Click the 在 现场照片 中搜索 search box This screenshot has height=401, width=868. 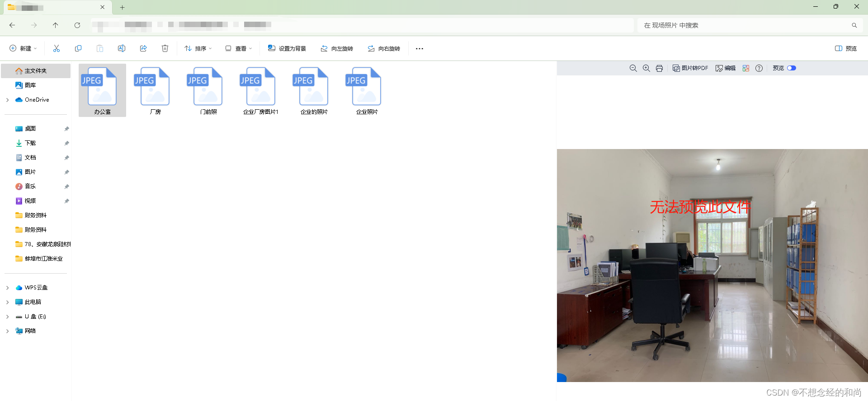click(750, 25)
